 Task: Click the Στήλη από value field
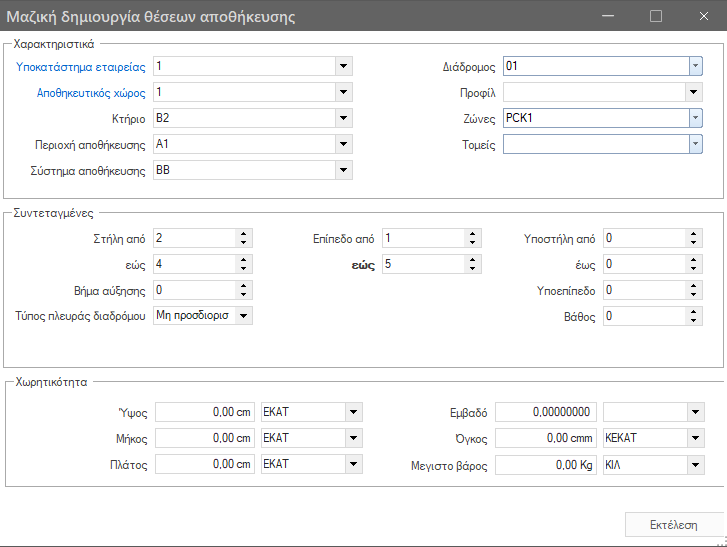195,238
